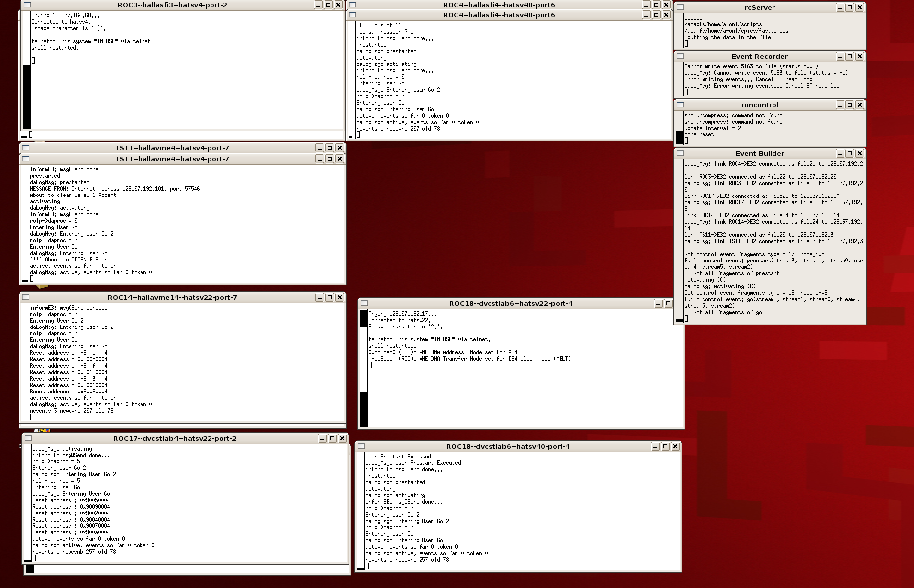Open window menu icon of ROC14--hallavme14 window

coord(26,297)
